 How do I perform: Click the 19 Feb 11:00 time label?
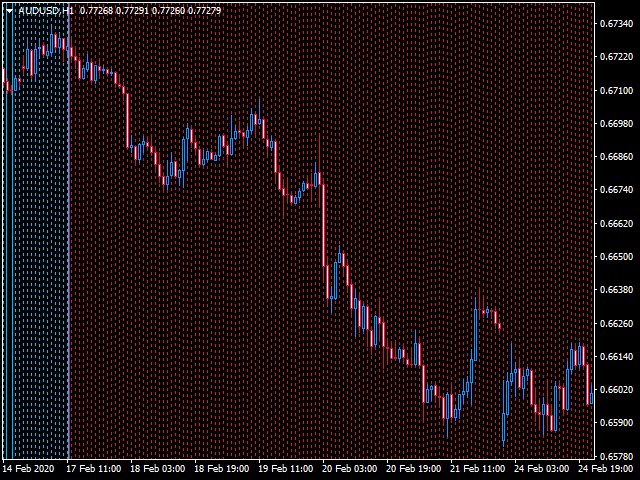(x=286, y=469)
